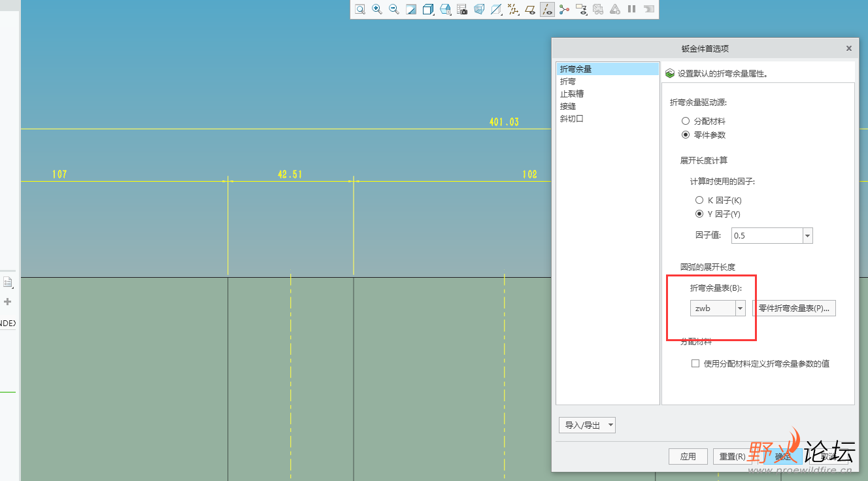This screenshot has height=481, width=868.
Task: Select 折弯余量 in the category list
Action: tap(607, 69)
